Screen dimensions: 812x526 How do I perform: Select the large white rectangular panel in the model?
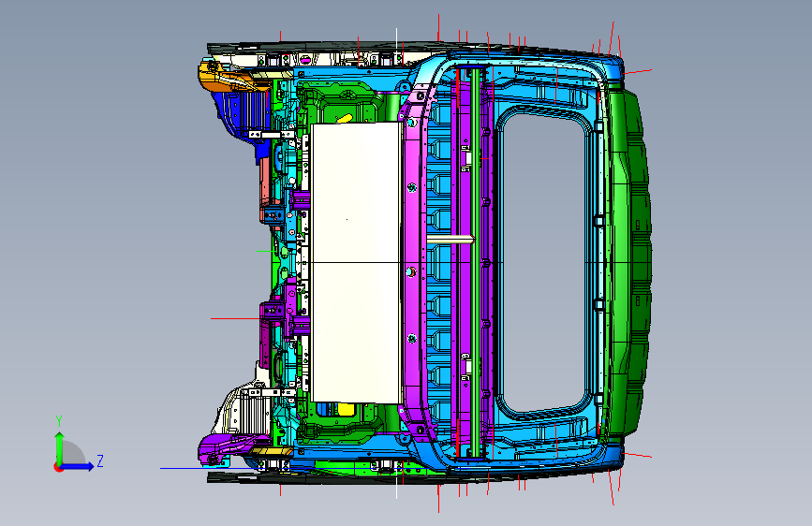tap(356, 262)
